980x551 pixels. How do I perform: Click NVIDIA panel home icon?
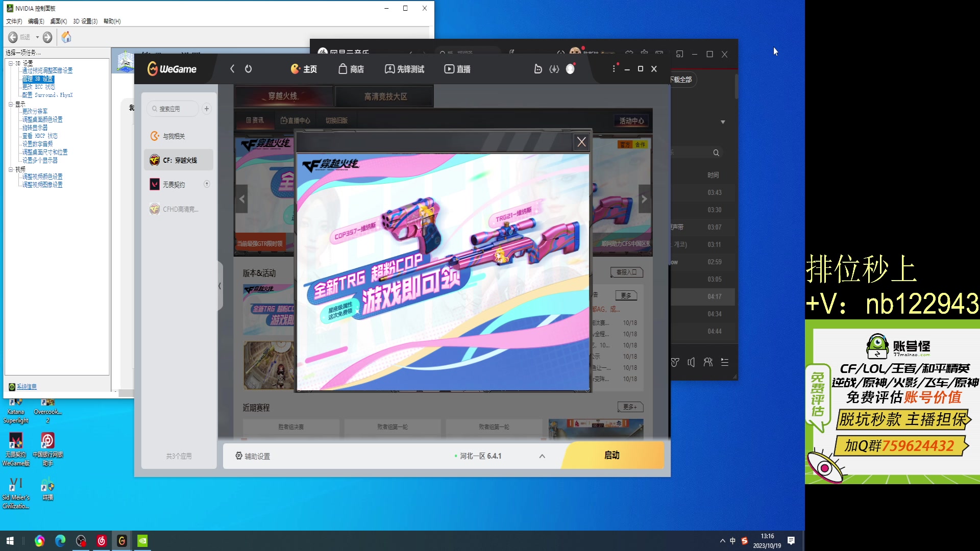(66, 37)
